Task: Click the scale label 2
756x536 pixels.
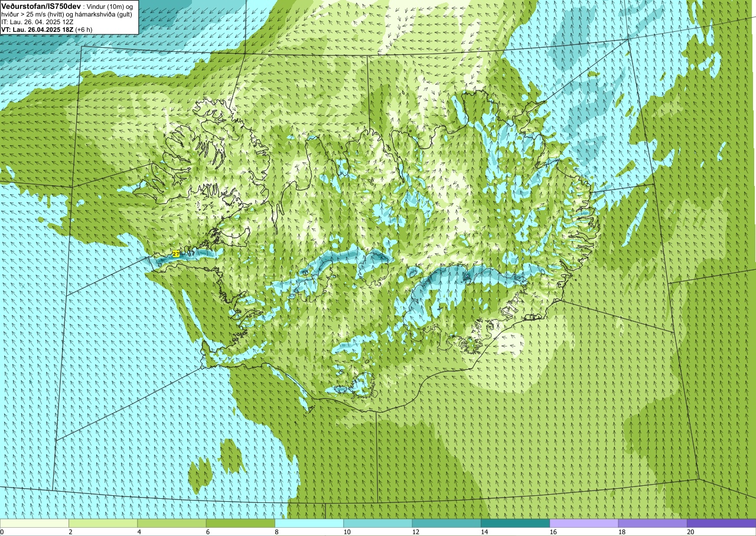Action: (70, 532)
